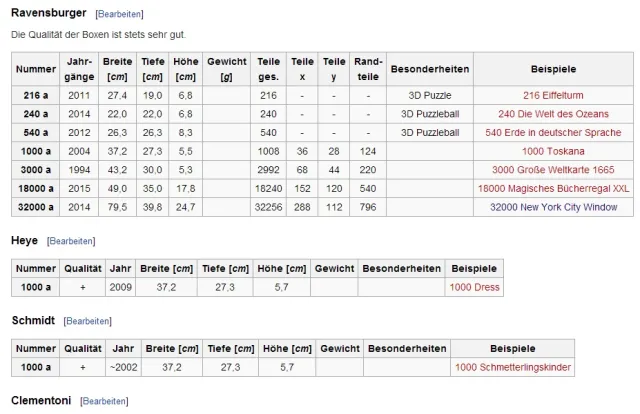Follow 18000 Magisches Bücherregal XXL link
Viewport: 640px width, 414px height.
tap(553, 189)
